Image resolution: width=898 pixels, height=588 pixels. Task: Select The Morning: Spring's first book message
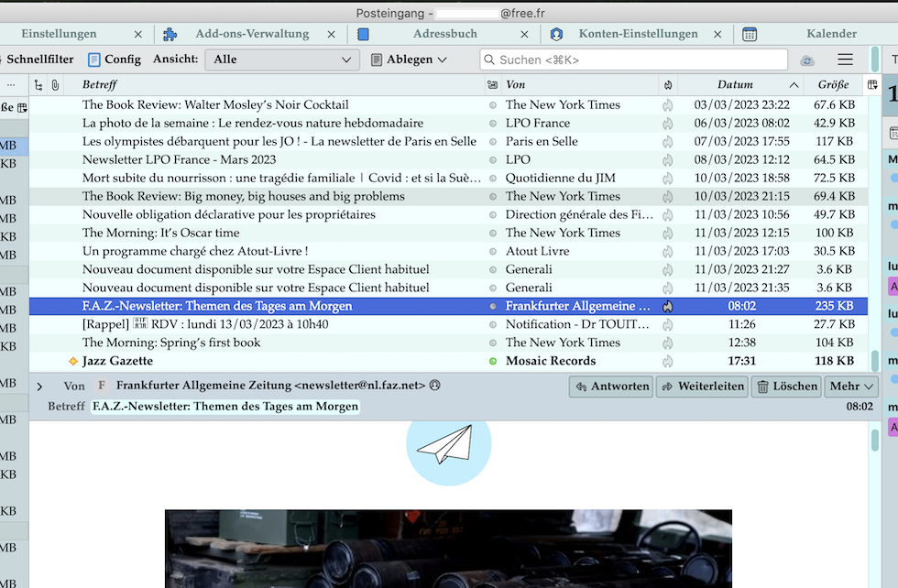(448, 343)
